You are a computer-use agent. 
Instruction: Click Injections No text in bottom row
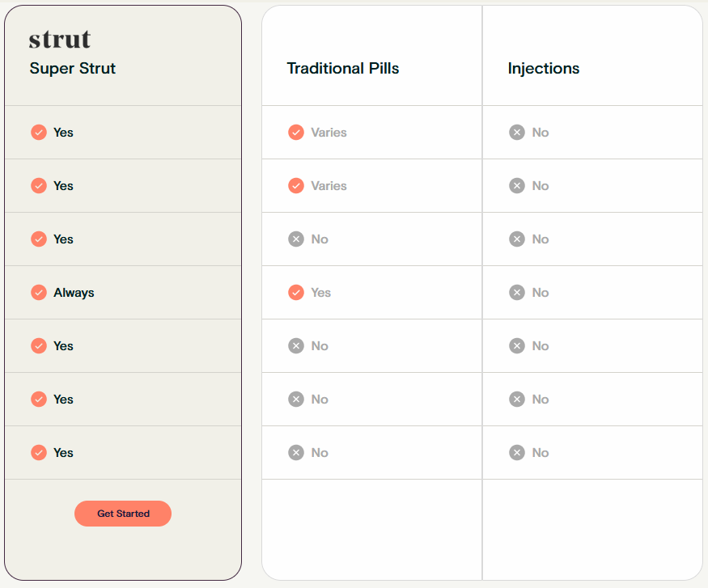click(541, 452)
